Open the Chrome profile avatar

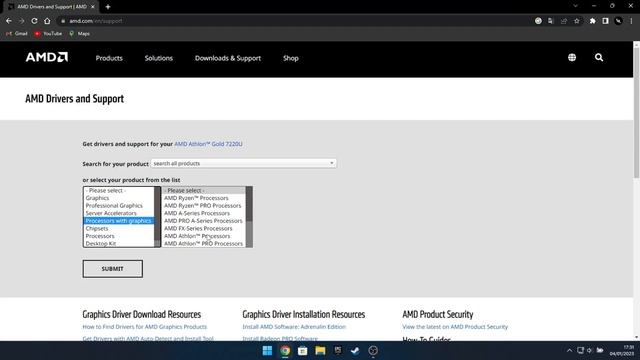click(x=619, y=21)
